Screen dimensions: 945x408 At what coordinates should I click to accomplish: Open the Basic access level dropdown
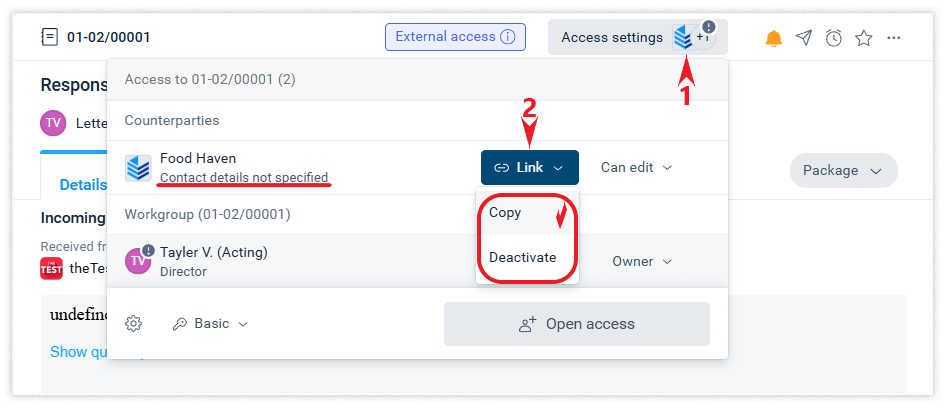click(210, 324)
